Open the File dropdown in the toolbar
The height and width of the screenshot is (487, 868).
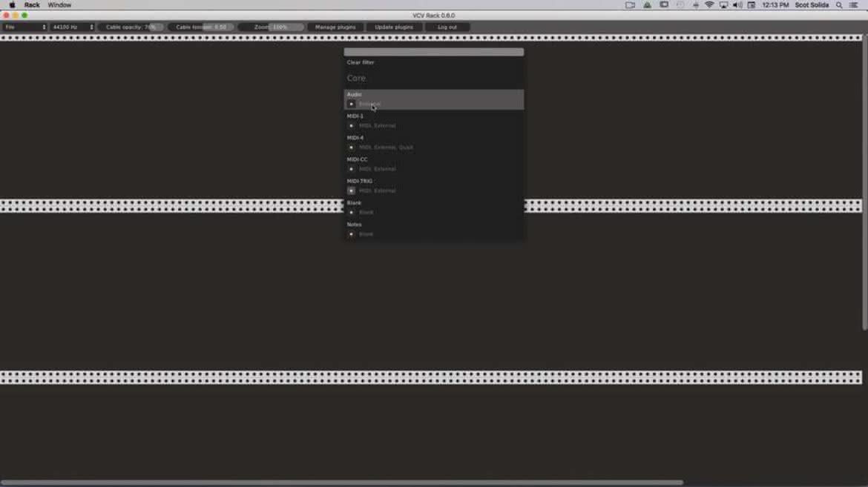25,27
